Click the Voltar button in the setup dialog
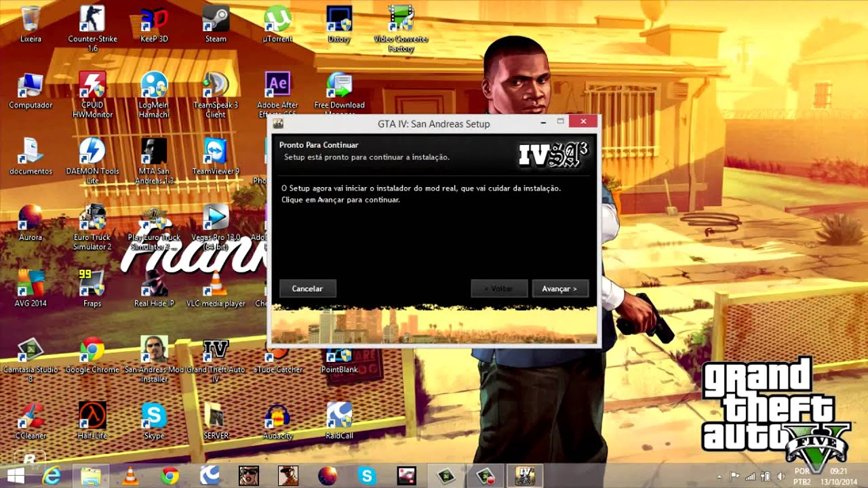868x488 pixels. click(499, 289)
